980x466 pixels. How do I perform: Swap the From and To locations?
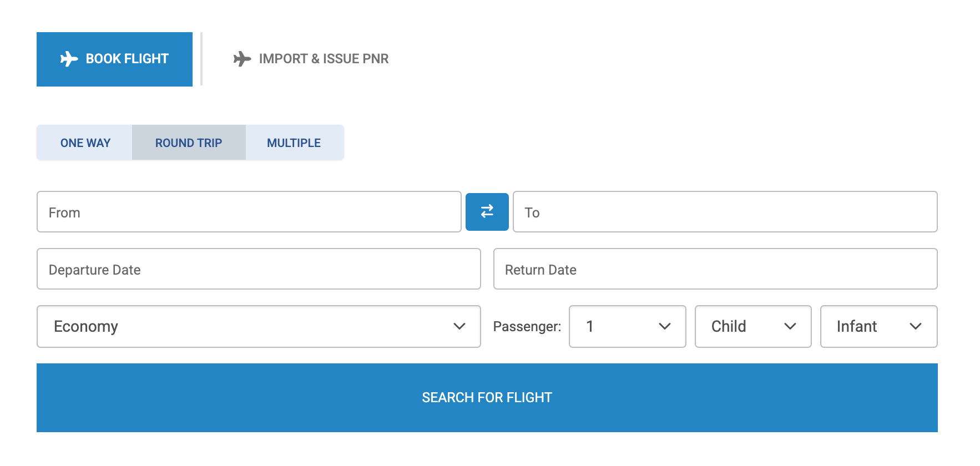click(487, 211)
